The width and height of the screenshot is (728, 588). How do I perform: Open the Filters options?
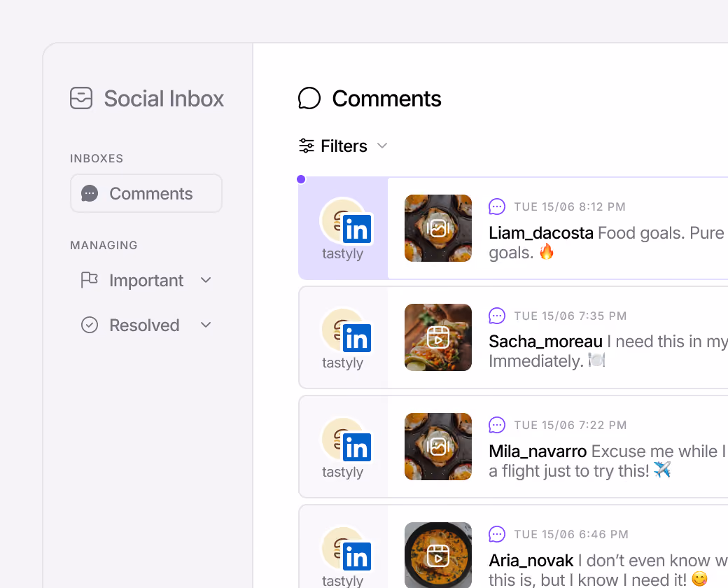pos(343,146)
